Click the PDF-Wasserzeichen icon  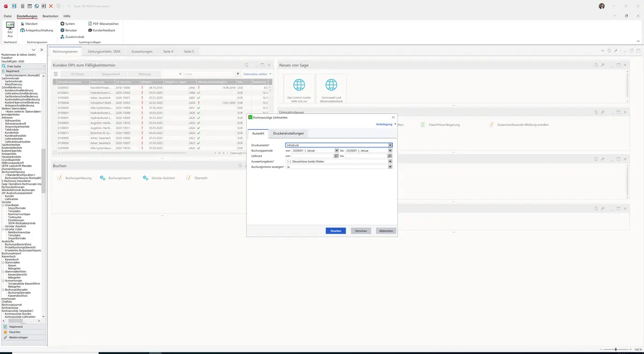(90, 24)
